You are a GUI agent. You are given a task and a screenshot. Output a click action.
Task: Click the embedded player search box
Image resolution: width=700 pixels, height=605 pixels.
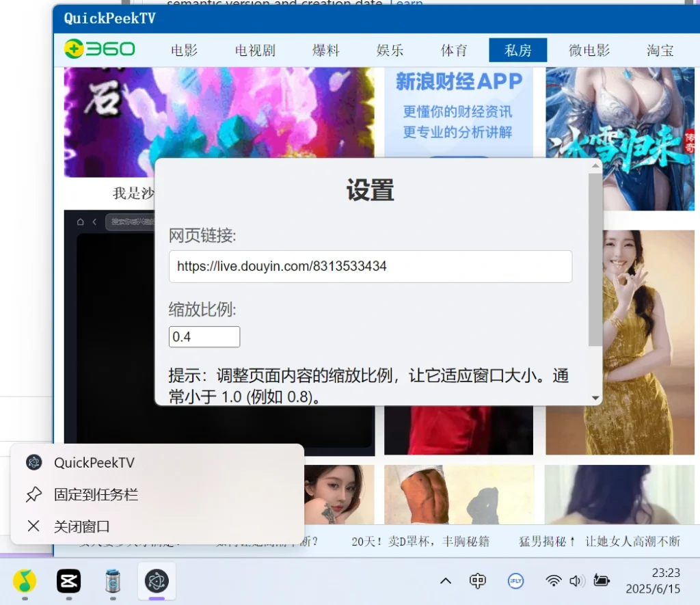[x=130, y=222]
